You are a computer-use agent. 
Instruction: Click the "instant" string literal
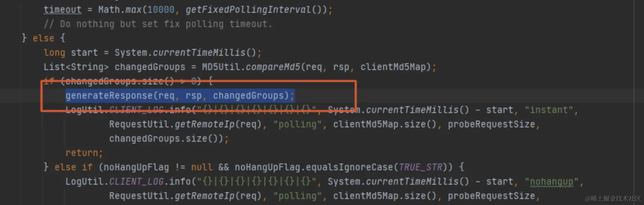pos(549,110)
